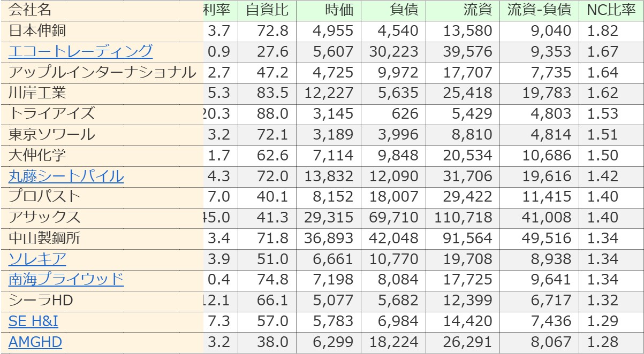Select NC比率 value 1.82 for 日本伸銅
The height and width of the screenshot is (354, 644).
(603, 31)
